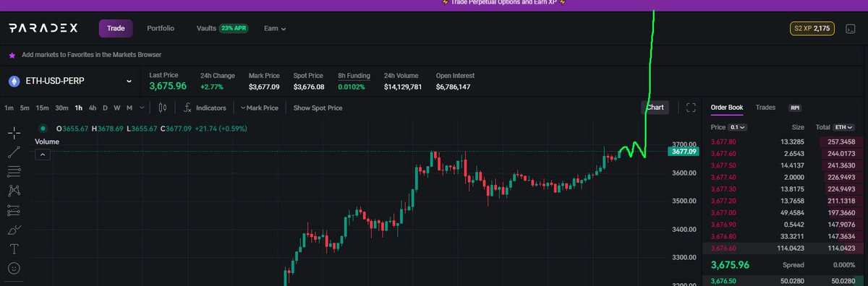Click the Indicators fx icon
The image size is (868, 286).
187,108
